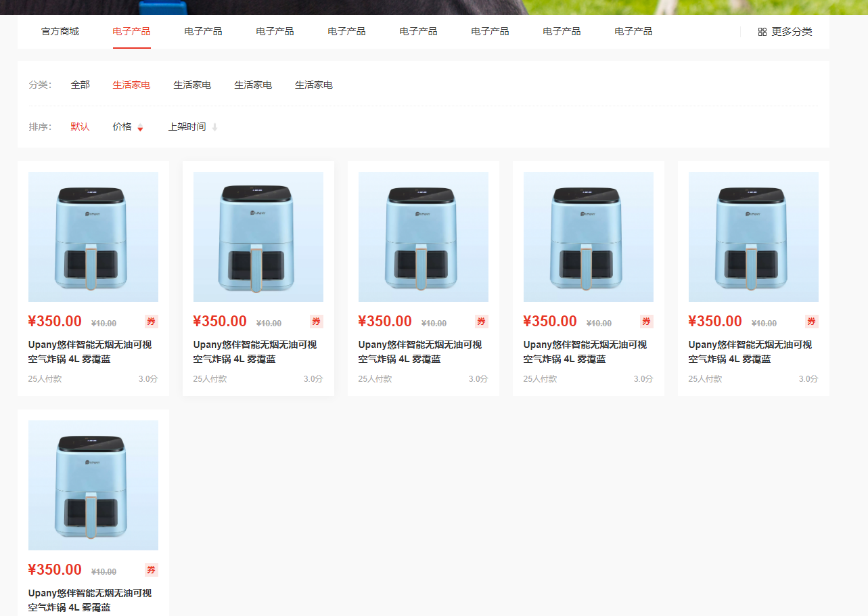Click the gray 上架时间 sort arrow icon

click(214, 127)
